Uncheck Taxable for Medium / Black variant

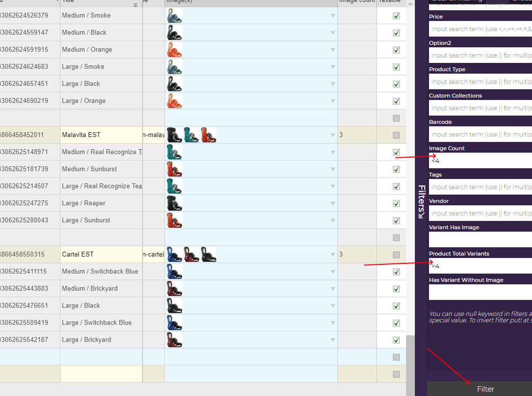coord(396,33)
